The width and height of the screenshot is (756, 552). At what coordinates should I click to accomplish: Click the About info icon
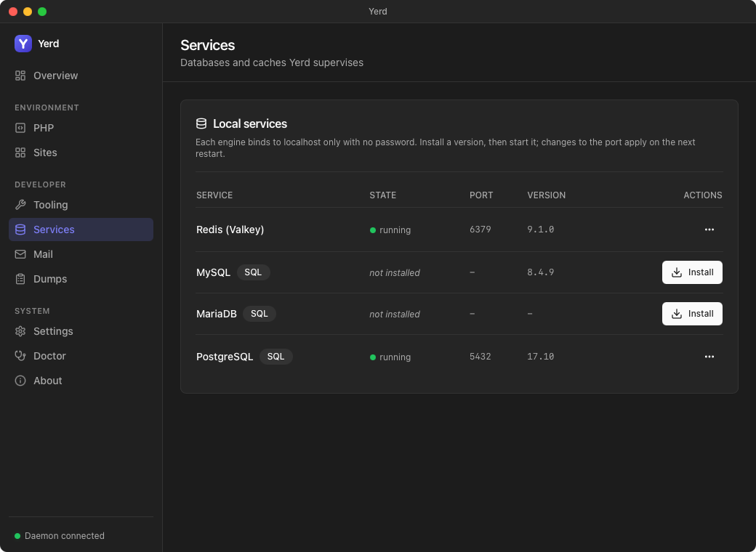[x=20, y=381]
